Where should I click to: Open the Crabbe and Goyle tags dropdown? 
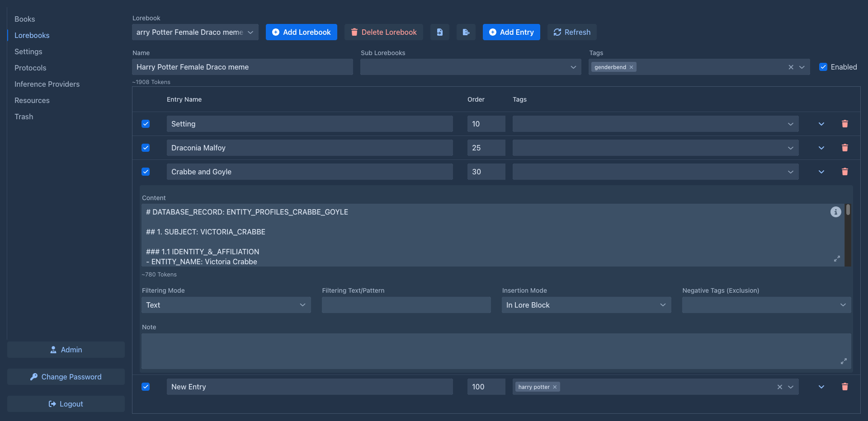(x=656, y=172)
